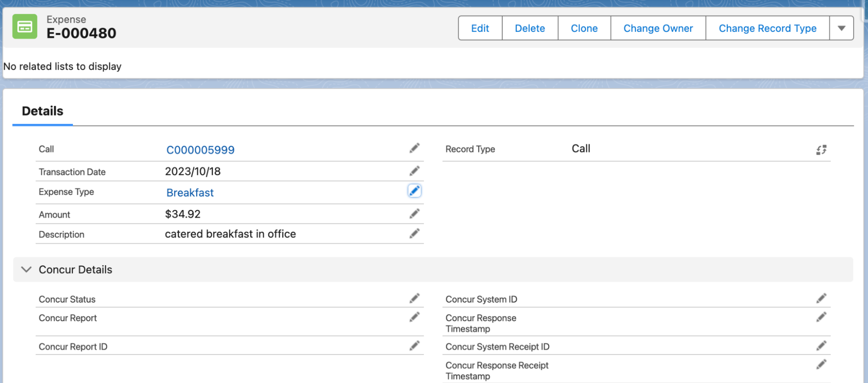The height and width of the screenshot is (383, 868).
Task: Open the more actions dropdown arrow
Action: tap(841, 28)
